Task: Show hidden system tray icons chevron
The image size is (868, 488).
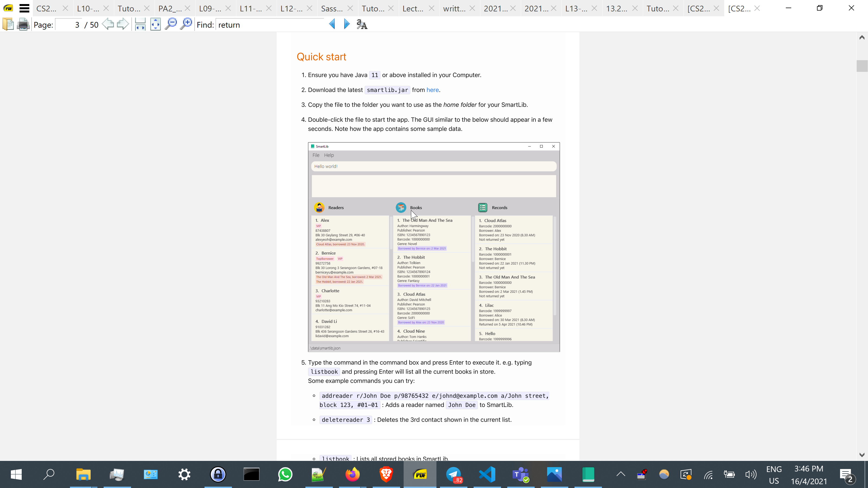Action: pos(621,474)
